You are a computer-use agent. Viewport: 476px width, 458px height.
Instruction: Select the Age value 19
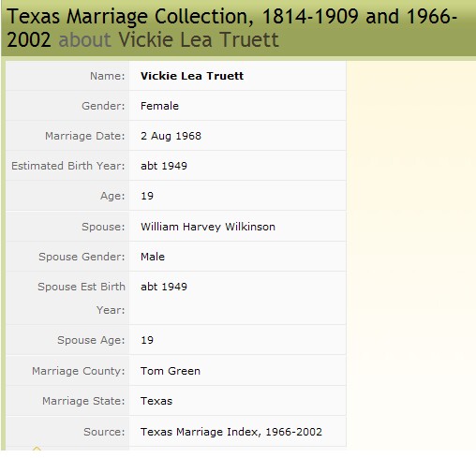tap(147, 196)
